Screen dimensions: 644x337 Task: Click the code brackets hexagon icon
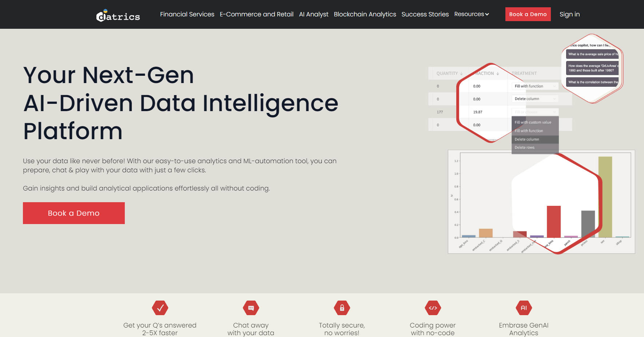pyautogui.click(x=433, y=308)
